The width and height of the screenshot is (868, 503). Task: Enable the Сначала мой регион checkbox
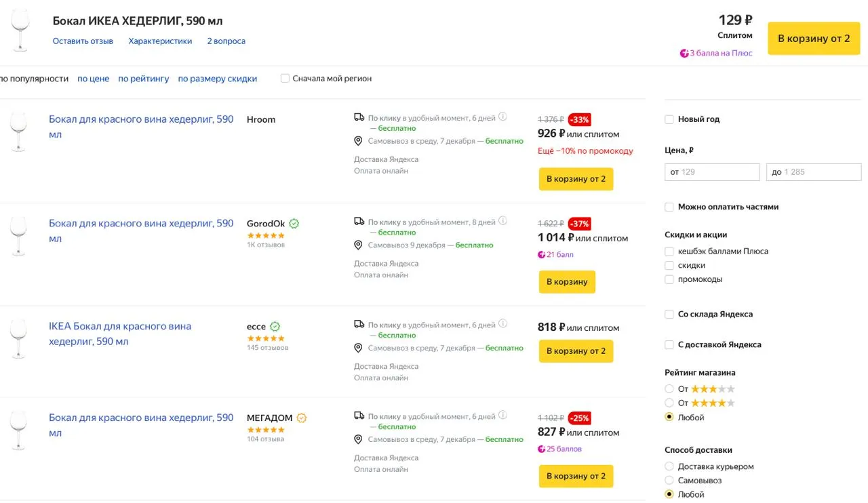coord(285,79)
